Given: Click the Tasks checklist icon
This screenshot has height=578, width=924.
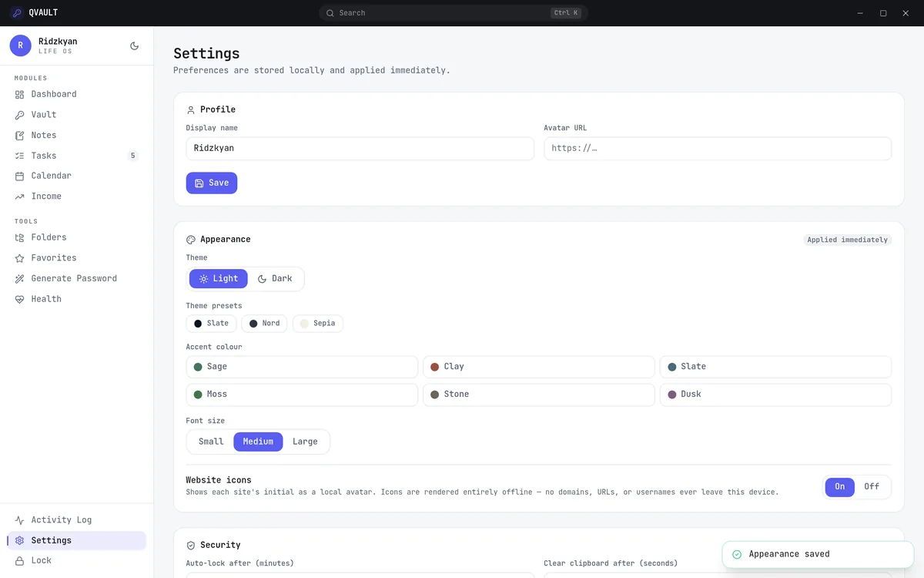Looking at the screenshot, I should coord(20,156).
